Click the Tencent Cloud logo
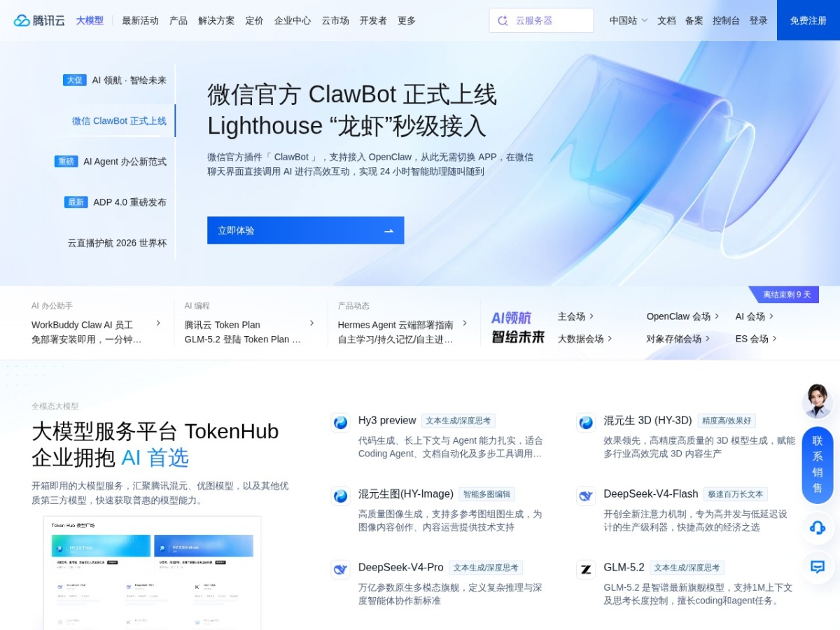Screen dimensions: 840x630 pyautogui.click(x=39, y=20)
